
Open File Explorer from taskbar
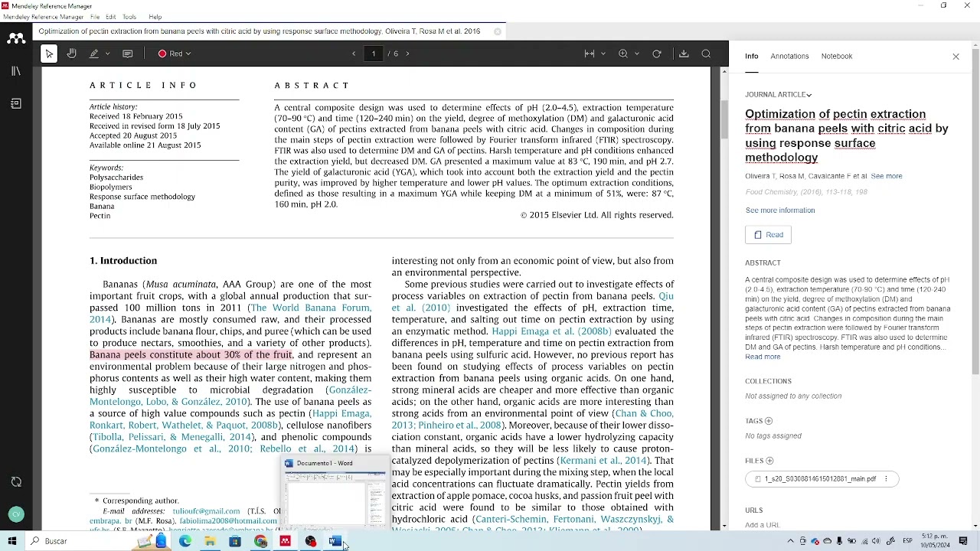[210, 541]
